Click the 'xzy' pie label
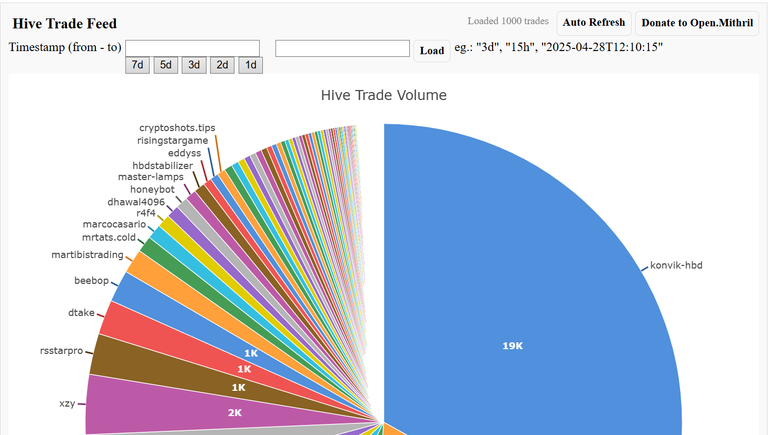Viewport: 768px width, 435px height. (67, 404)
